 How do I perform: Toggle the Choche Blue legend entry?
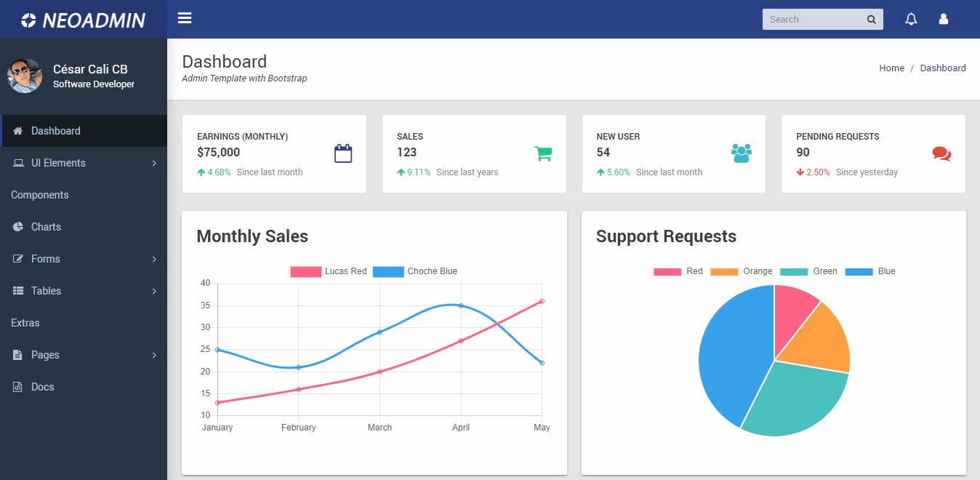pyautogui.click(x=417, y=271)
